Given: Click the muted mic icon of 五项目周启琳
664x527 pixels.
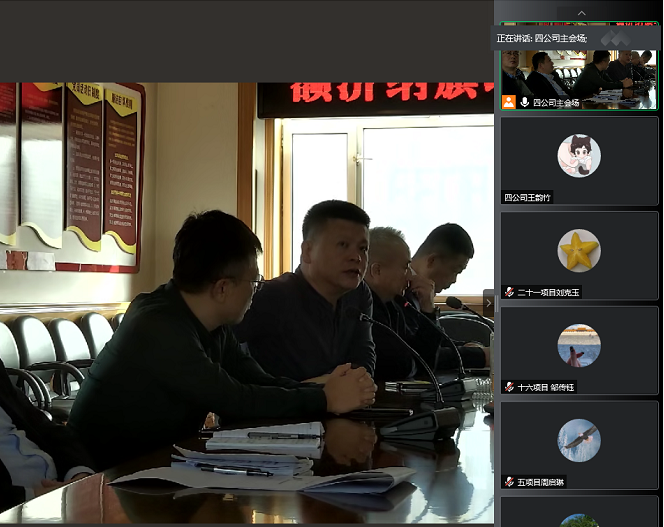Looking at the screenshot, I should point(509,482).
